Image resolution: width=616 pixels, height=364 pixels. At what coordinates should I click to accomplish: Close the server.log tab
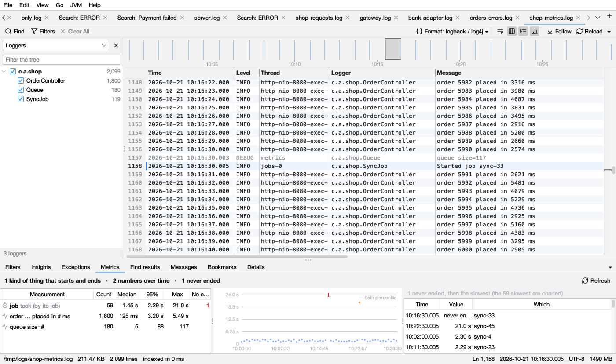225,18
